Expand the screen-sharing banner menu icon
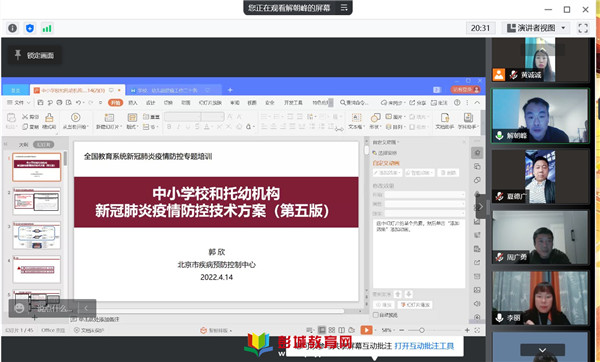This screenshot has width=600, height=362. click(x=344, y=7)
